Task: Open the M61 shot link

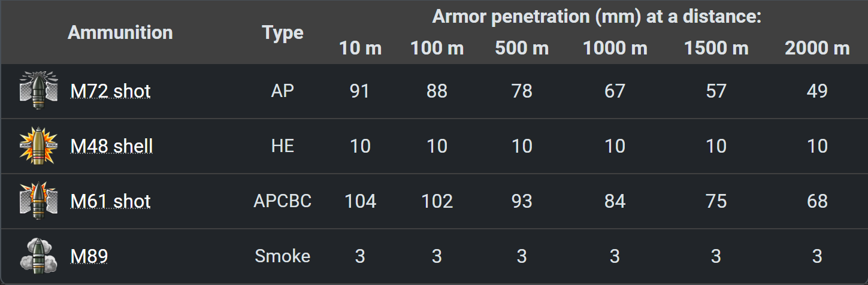Action: pos(110,201)
